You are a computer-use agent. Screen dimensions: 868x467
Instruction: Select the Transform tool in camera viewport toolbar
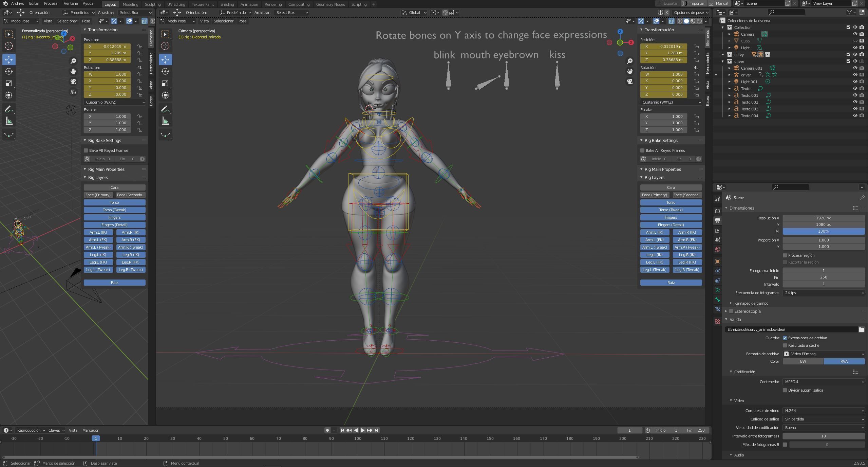pos(165,95)
